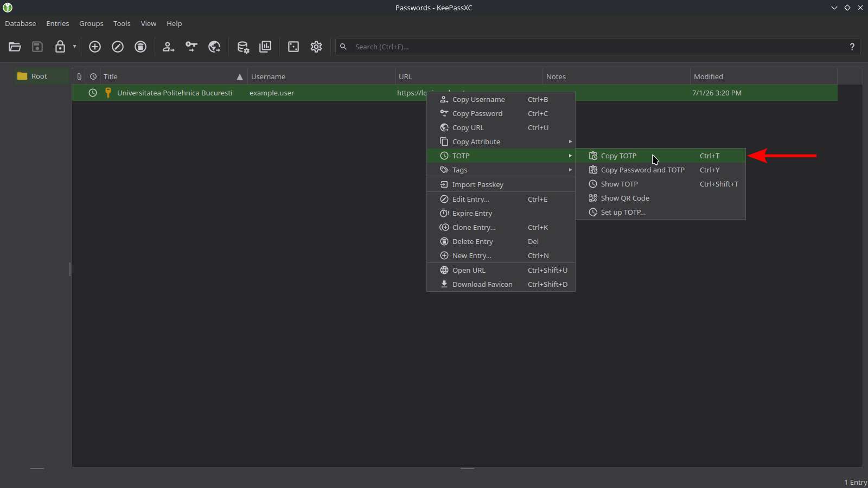The image size is (868, 488).
Task: Choose Edit Entry... from context menu
Action: point(501,199)
